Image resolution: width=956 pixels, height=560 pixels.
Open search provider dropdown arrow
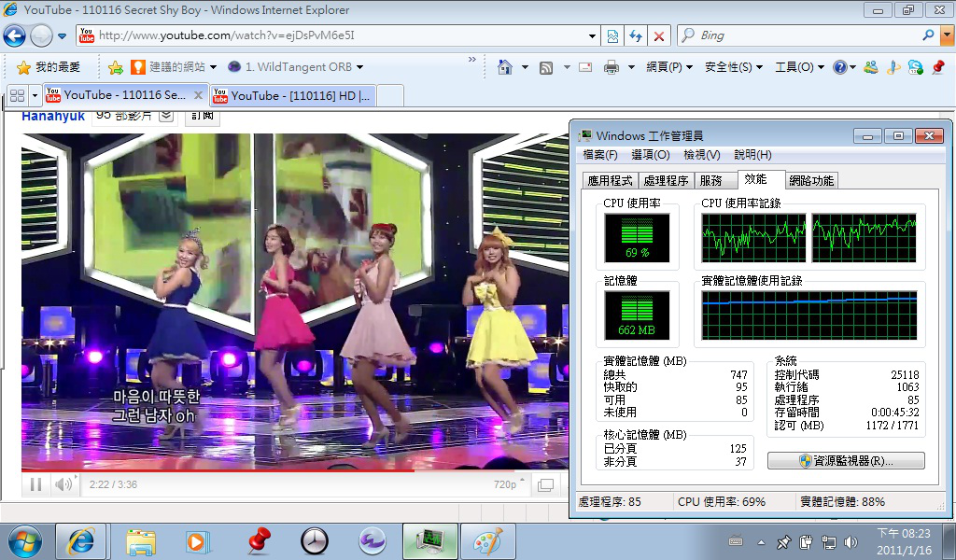pyautogui.click(x=947, y=35)
